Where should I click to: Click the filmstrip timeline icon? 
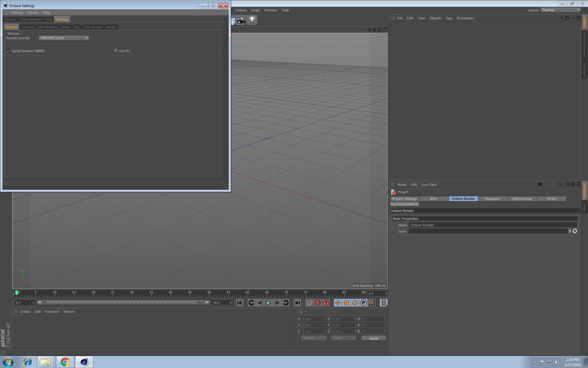tap(383, 303)
